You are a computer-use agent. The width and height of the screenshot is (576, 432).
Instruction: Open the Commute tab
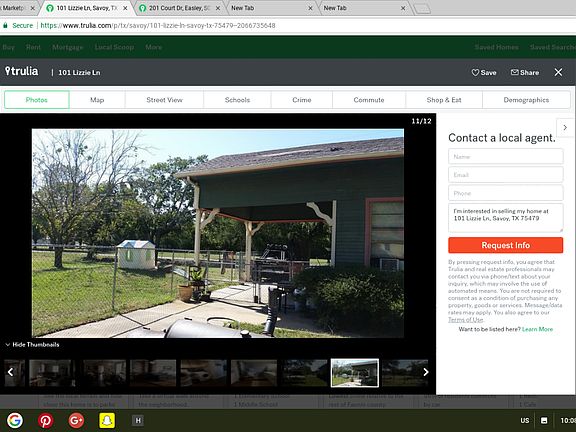tap(369, 100)
